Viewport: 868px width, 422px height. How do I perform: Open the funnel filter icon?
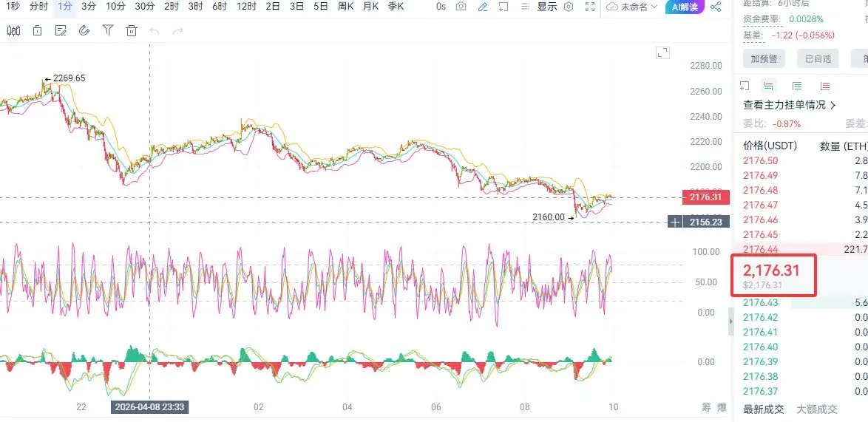pyautogui.click(x=108, y=30)
